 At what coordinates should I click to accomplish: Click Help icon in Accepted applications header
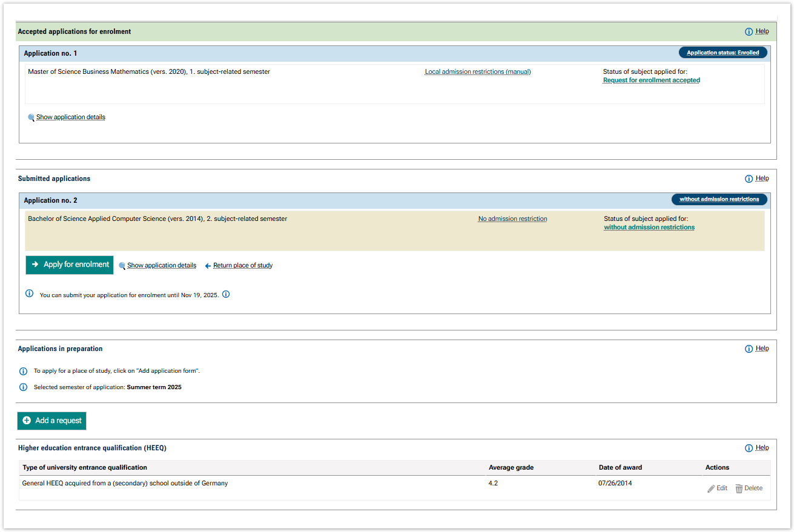tap(749, 31)
